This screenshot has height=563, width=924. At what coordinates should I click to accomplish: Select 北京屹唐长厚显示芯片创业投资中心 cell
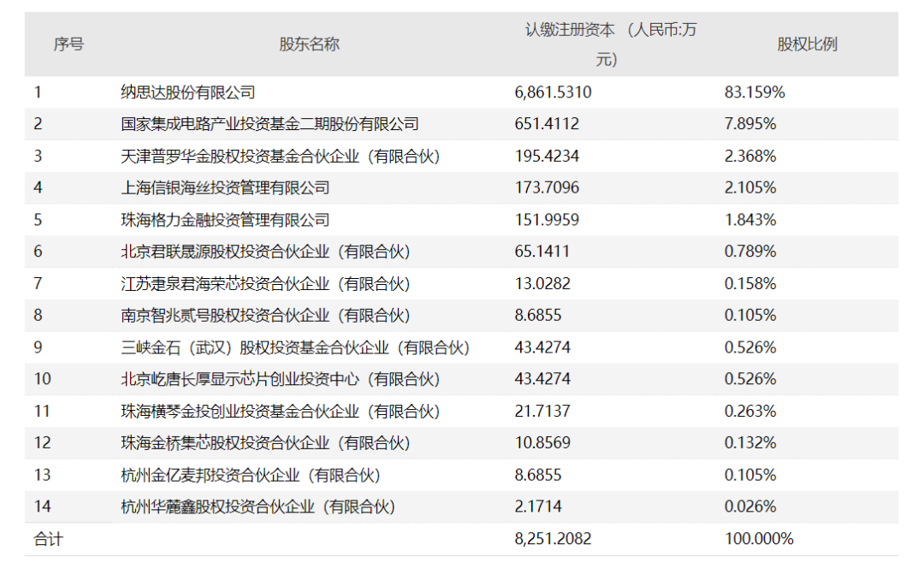pos(281,379)
